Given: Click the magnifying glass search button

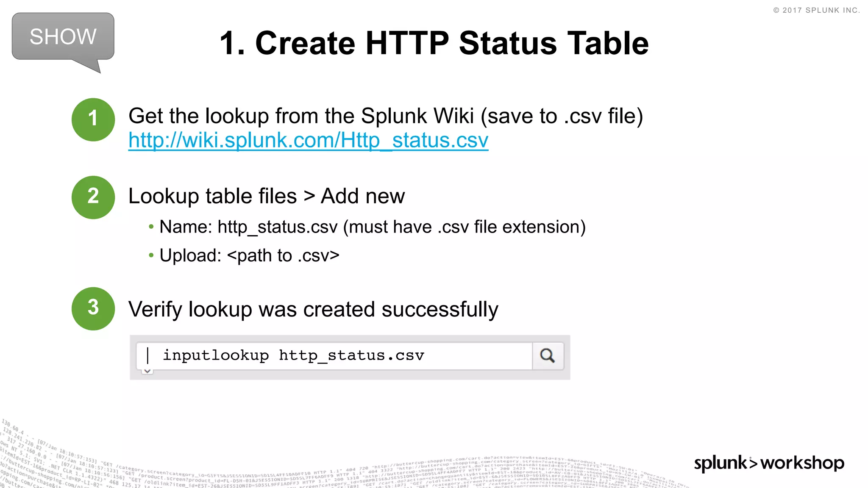Looking at the screenshot, I should click(548, 356).
